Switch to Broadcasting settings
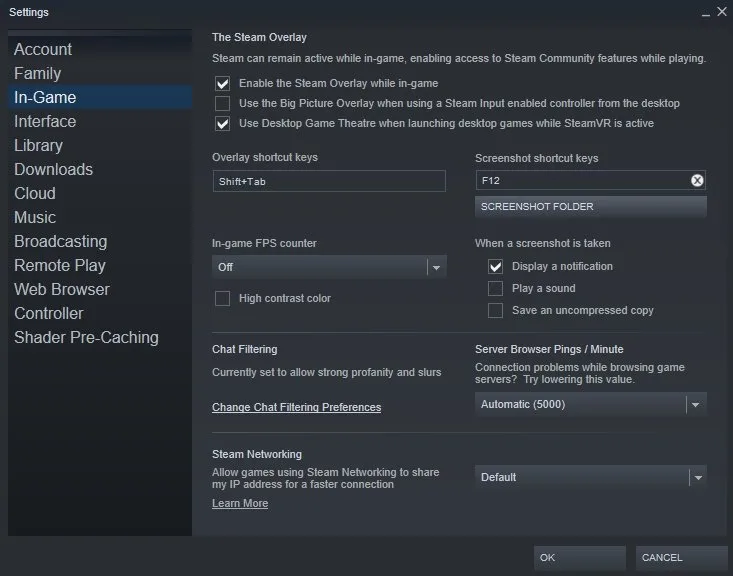733x576 pixels. pyautogui.click(x=100, y=241)
